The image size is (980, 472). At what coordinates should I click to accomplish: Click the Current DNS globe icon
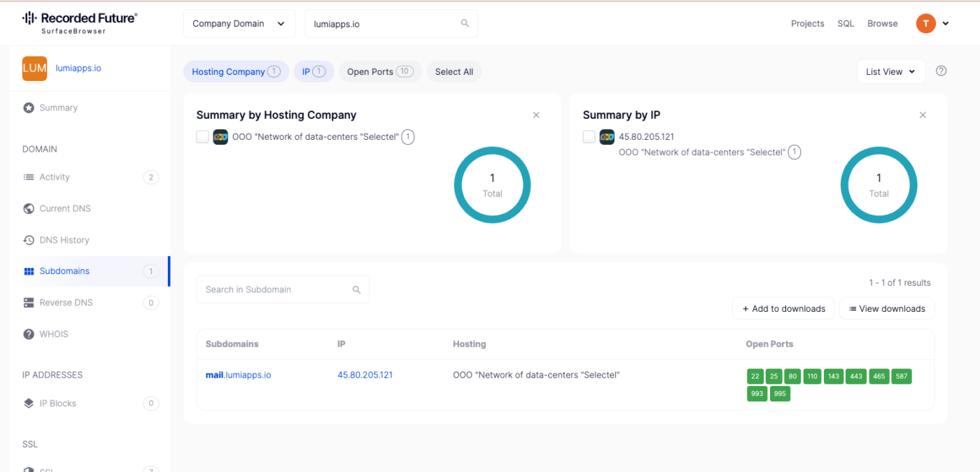[x=29, y=208]
